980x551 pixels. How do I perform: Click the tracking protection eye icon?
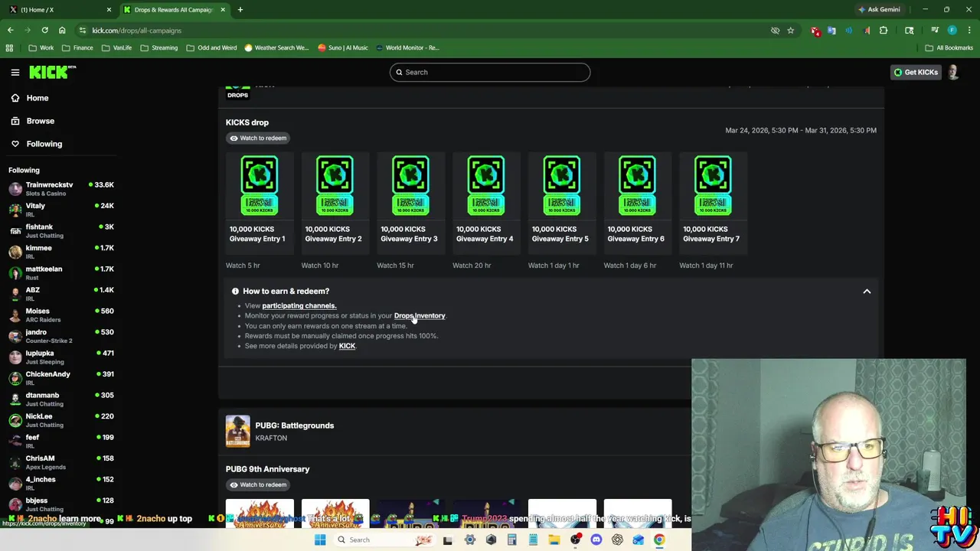[x=775, y=31]
